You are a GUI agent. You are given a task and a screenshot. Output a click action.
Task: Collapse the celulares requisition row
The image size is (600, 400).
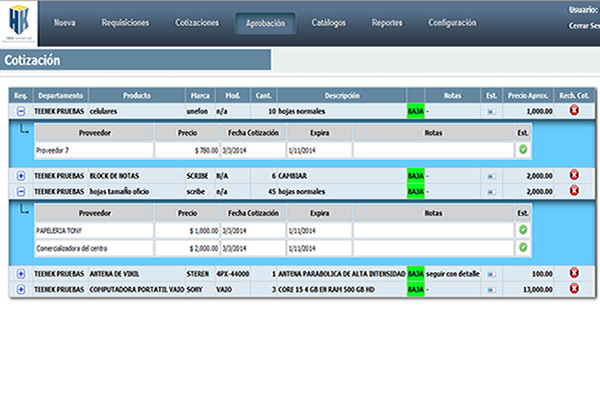(x=21, y=112)
